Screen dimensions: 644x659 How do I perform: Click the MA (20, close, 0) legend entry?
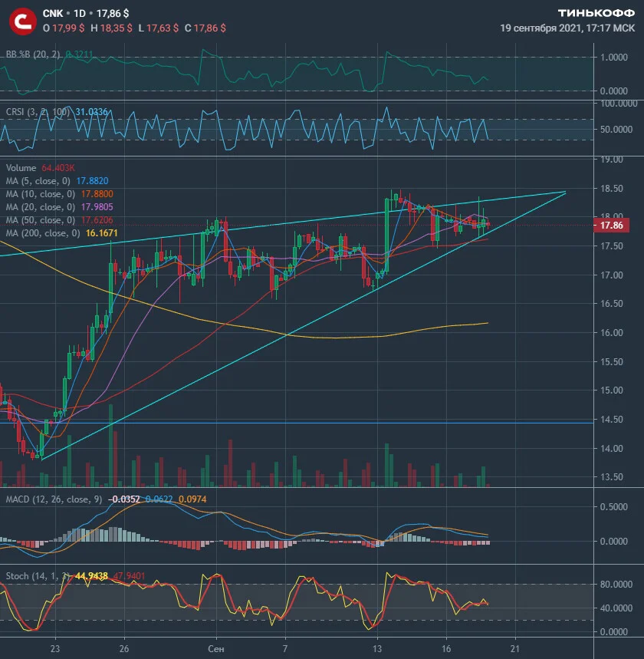41,207
